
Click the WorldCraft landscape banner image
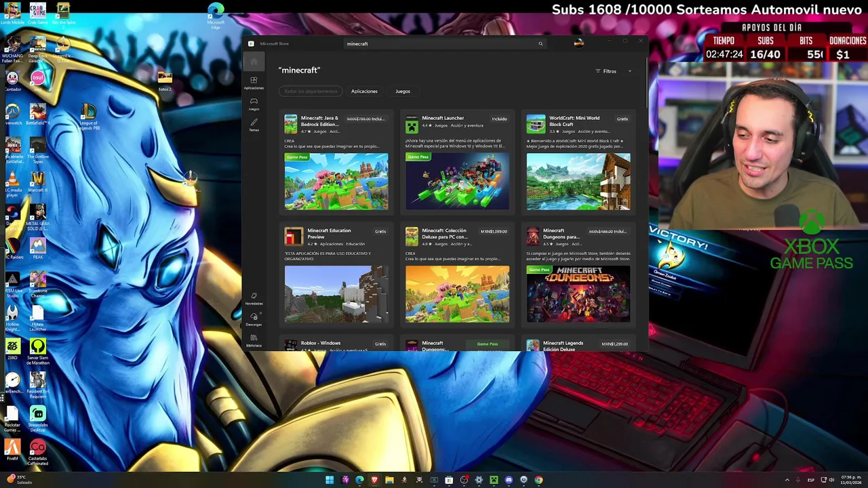tap(578, 182)
